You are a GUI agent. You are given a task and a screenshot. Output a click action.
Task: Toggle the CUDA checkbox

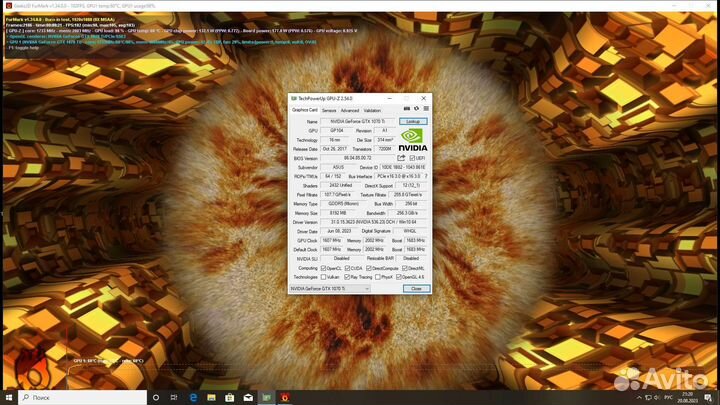tap(347, 268)
